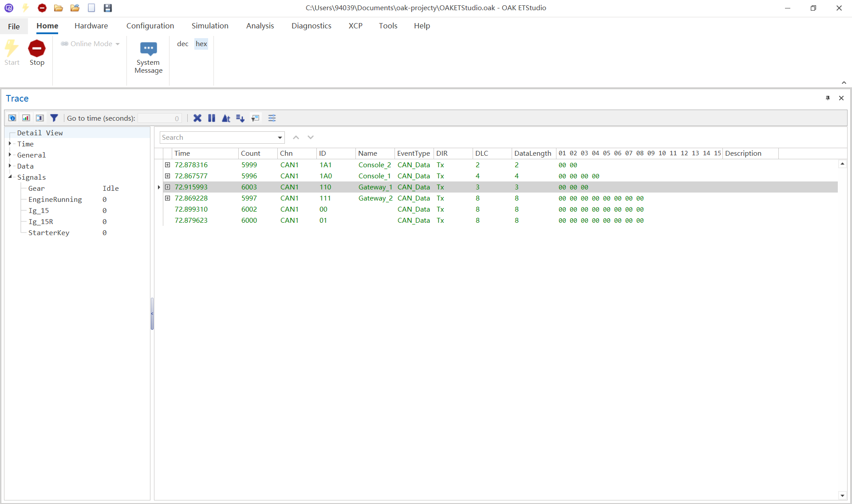Viewport: 852px width, 504px height.
Task: Click the bar chart statistics icon
Action: [x=26, y=118]
